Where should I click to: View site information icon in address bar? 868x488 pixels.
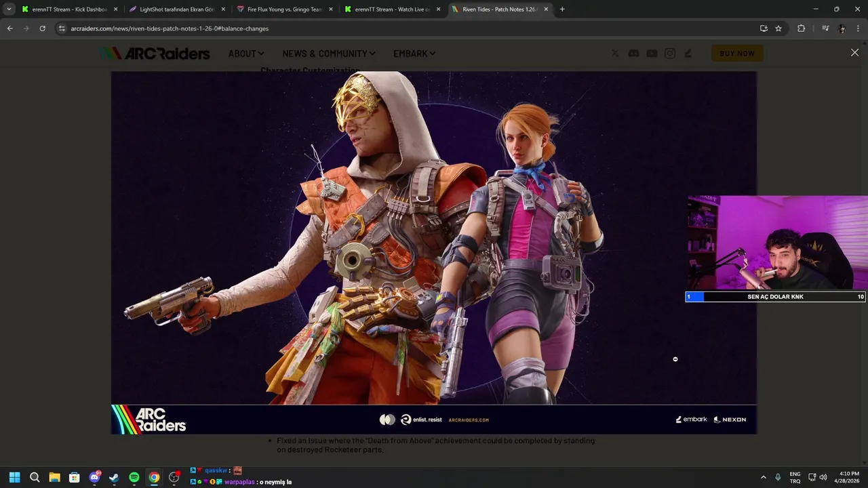point(62,28)
